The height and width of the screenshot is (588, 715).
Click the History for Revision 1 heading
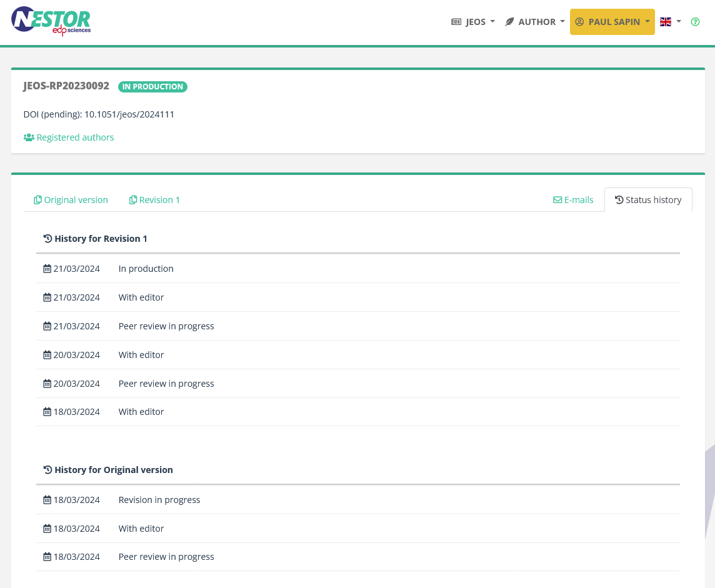[x=101, y=239]
